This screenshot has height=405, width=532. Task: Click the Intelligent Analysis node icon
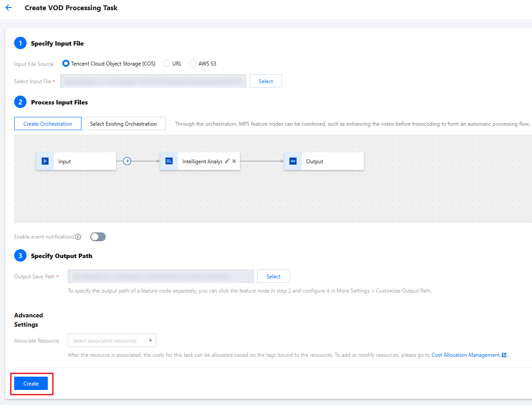click(x=169, y=162)
